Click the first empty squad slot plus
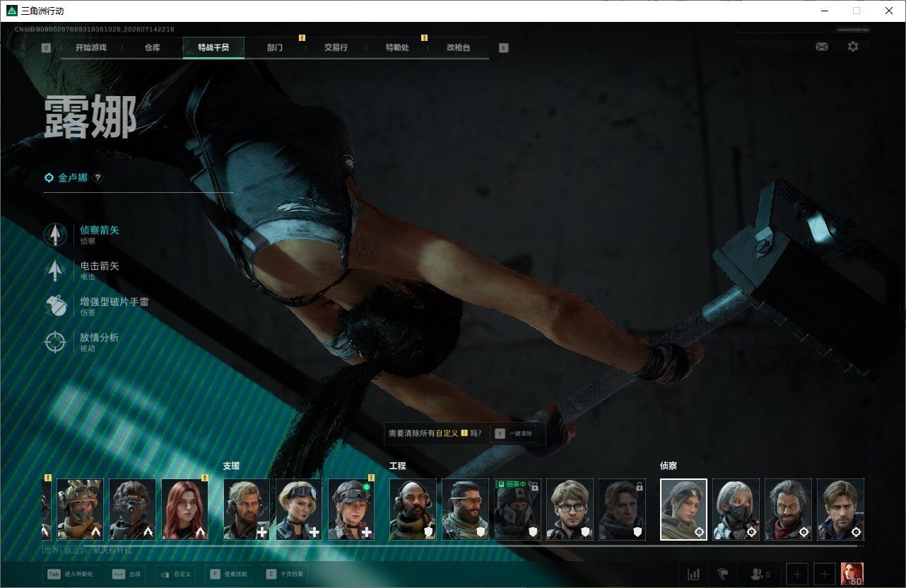 [797, 574]
